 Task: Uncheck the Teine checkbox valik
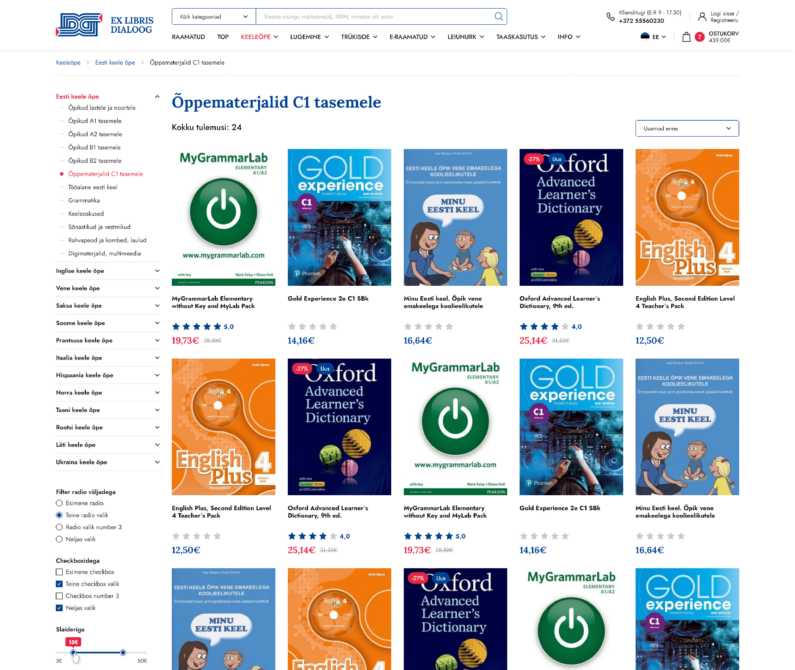[x=59, y=584]
